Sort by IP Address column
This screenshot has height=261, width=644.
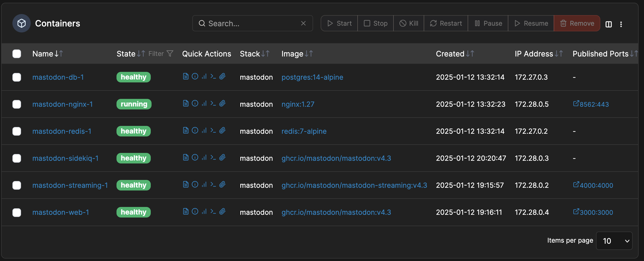539,54
